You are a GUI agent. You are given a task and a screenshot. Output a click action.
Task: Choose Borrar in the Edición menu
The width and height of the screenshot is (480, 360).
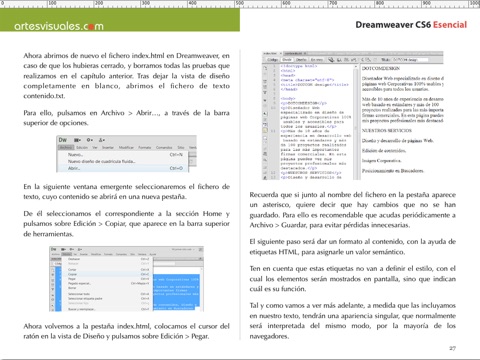click(107, 288)
